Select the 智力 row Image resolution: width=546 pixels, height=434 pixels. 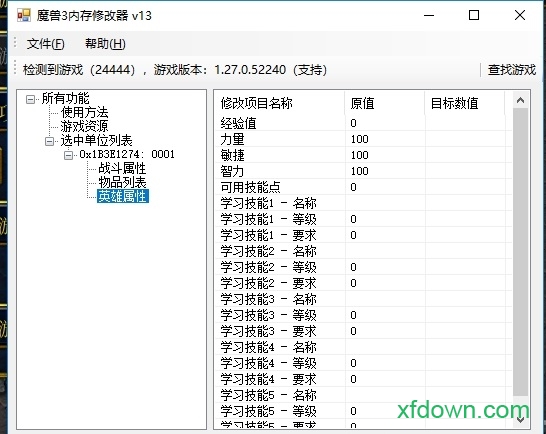click(364, 171)
